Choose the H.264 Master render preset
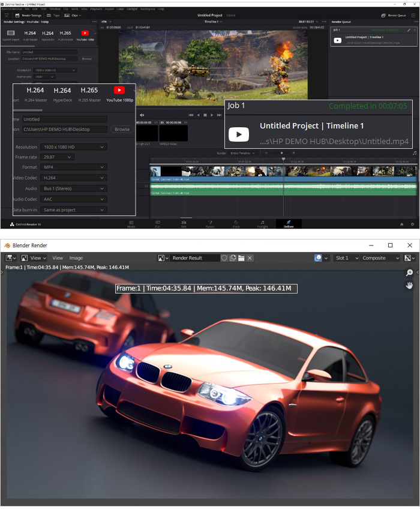This screenshot has height=509, width=420. (x=30, y=35)
